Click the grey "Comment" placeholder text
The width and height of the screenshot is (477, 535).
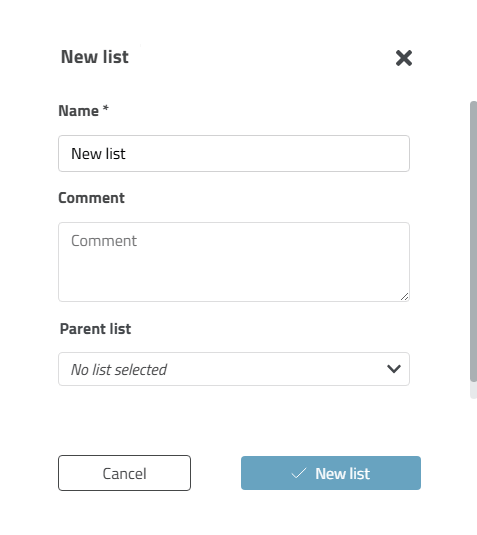click(104, 241)
